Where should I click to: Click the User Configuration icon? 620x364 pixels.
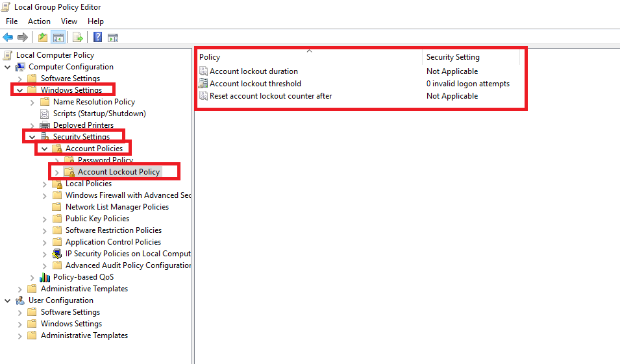(20, 300)
